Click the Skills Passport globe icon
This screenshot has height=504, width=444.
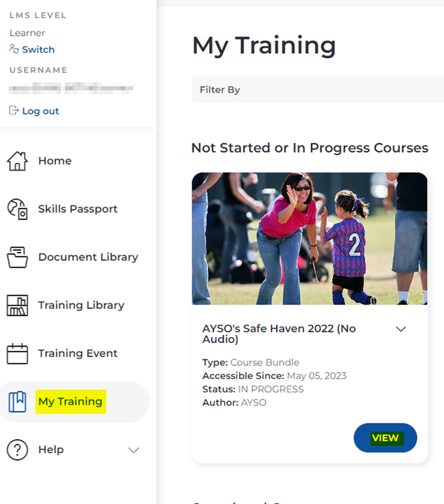[17, 209]
